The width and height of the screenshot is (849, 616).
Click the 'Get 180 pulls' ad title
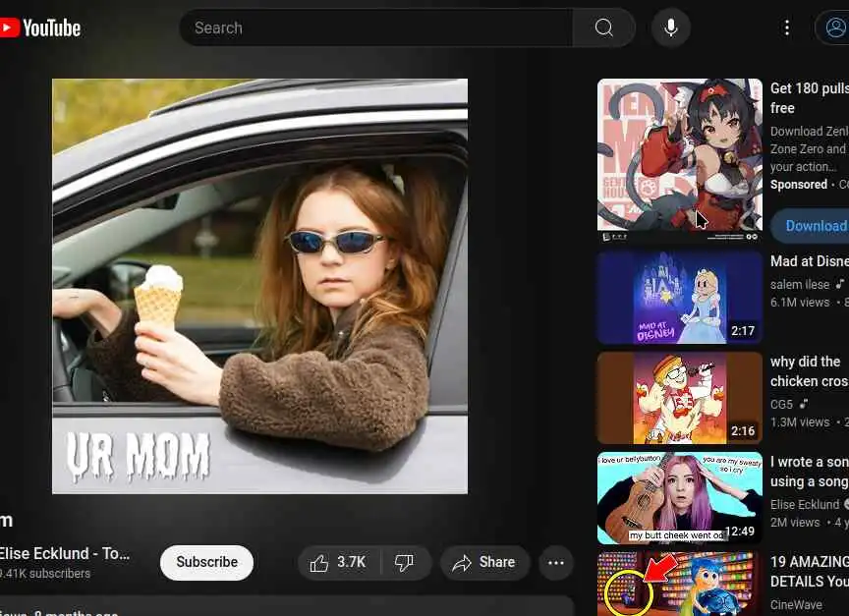pos(810,98)
